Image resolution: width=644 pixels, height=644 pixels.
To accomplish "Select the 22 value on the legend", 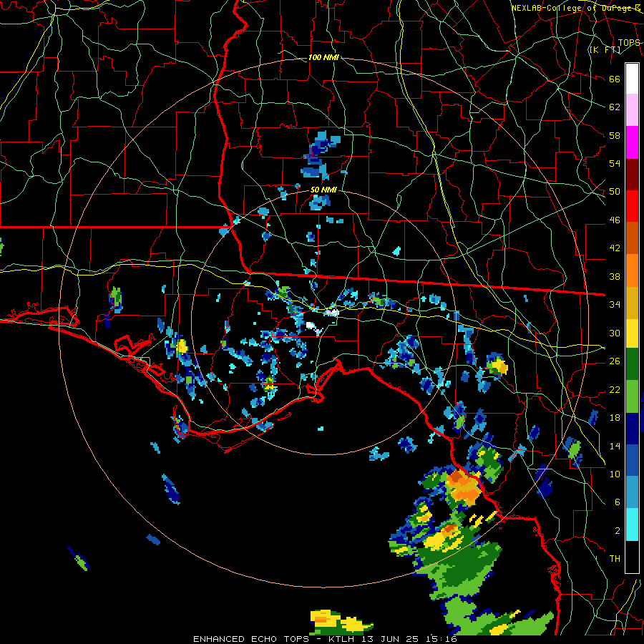I will 615,389.
